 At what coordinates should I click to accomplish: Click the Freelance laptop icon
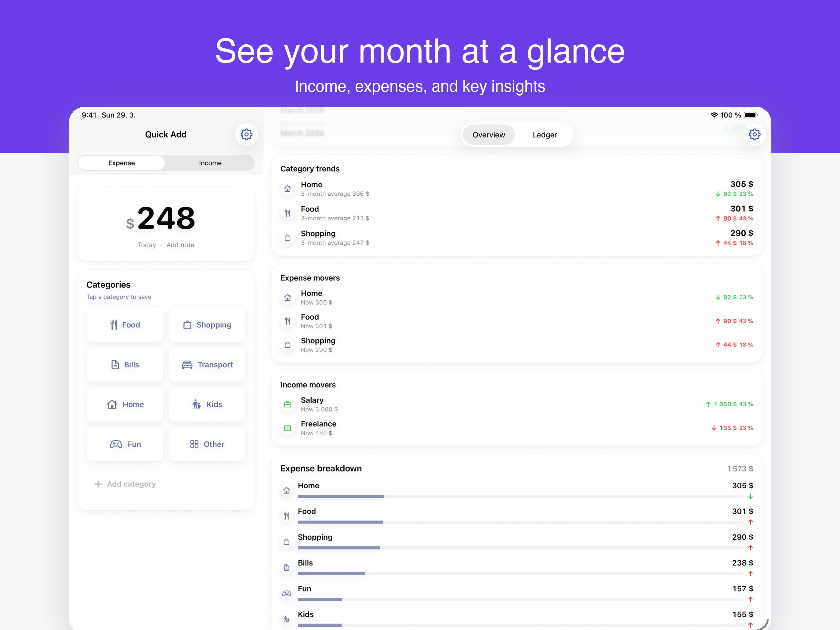tap(288, 428)
